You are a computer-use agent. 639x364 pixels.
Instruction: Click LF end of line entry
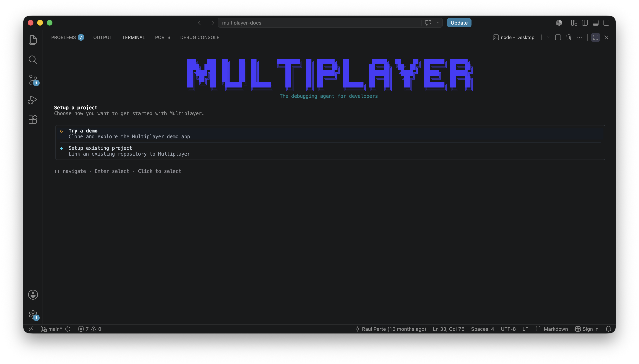pyautogui.click(x=525, y=329)
